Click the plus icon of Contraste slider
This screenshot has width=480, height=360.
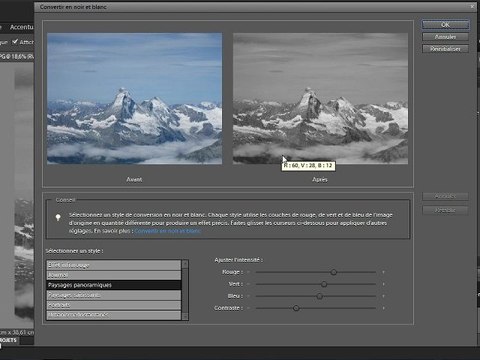[x=384, y=308]
